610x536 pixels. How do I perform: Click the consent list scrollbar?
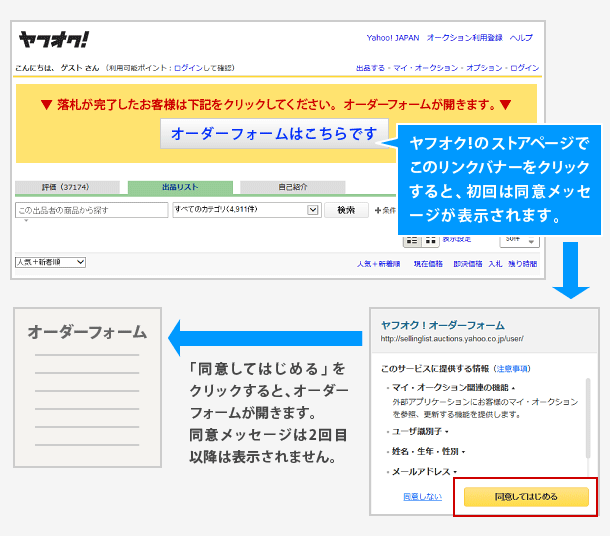[588, 418]
